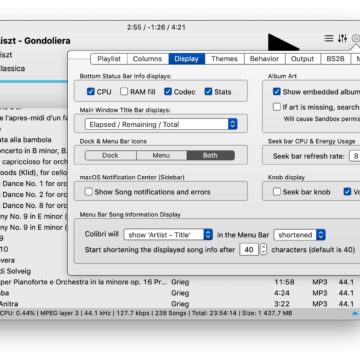
Task: Toggle the Codec checkbox
Action: click(168, 91)
